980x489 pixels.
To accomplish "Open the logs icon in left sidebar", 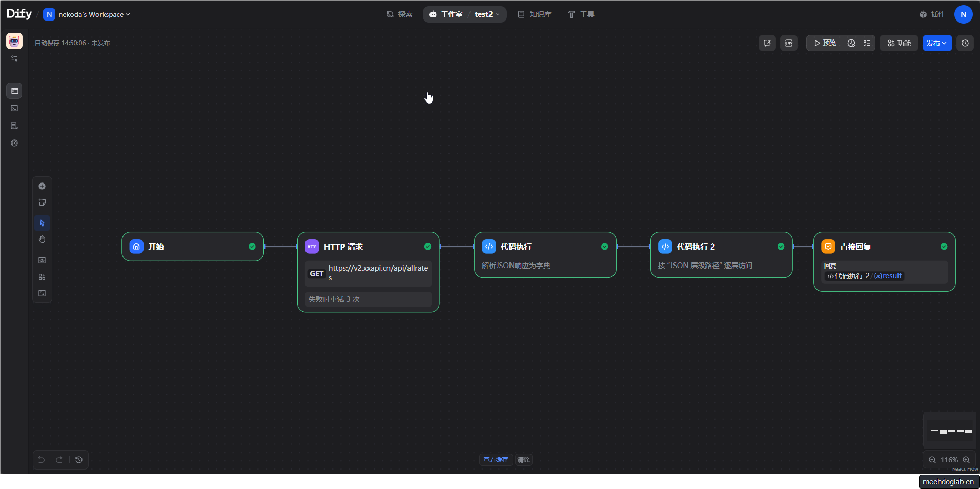I will click(14, 126).
